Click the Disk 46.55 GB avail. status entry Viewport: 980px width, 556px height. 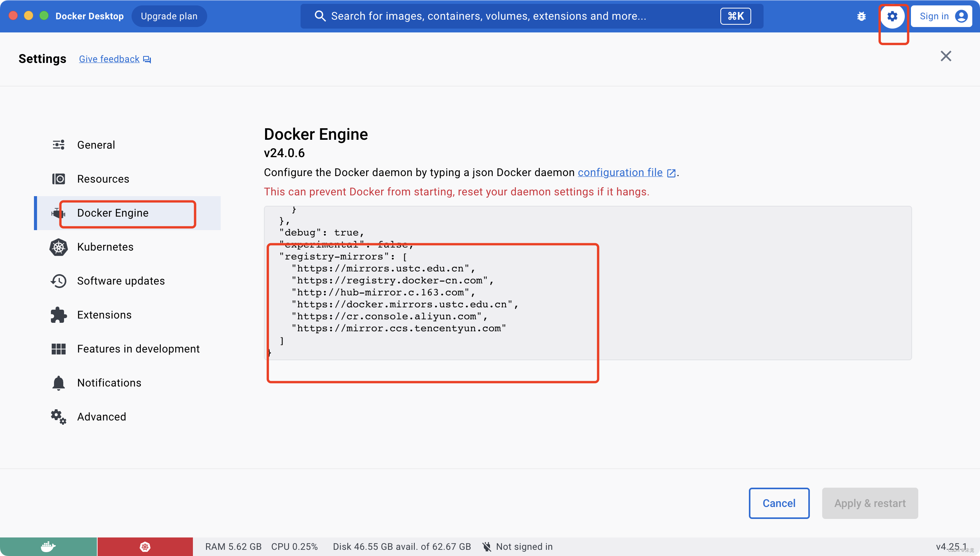coord(402,547)
